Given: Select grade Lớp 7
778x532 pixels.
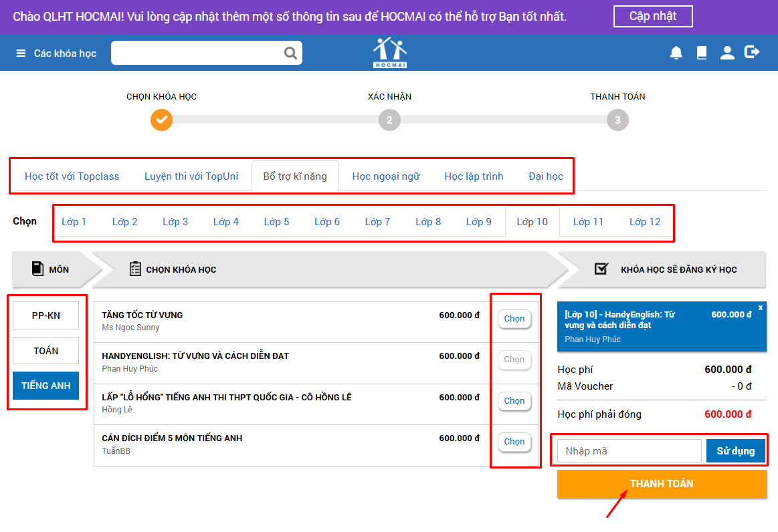Looking at the screenshot, I should pyautogui.click(x=377, y=222).
